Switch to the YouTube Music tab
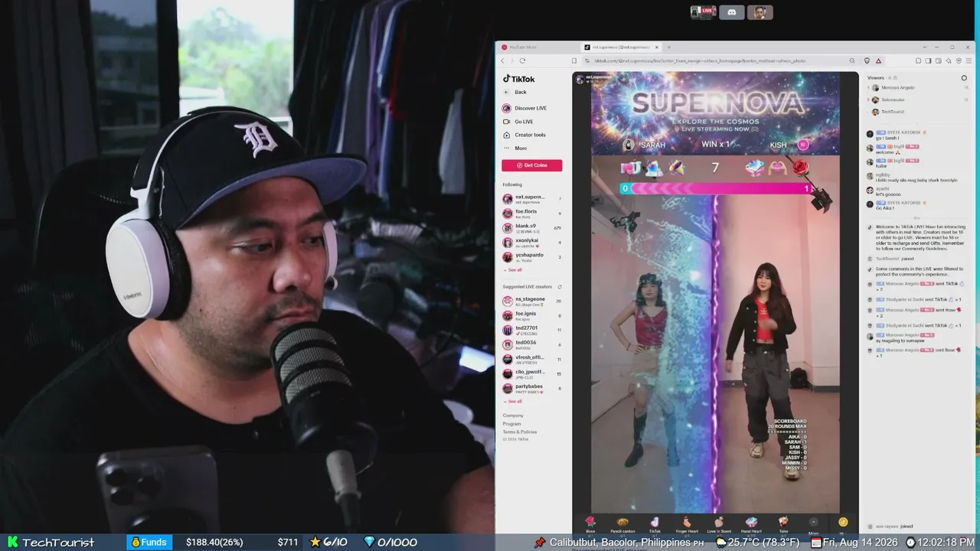The height and width of the screenshot is (551, 980). coord(538,47)
